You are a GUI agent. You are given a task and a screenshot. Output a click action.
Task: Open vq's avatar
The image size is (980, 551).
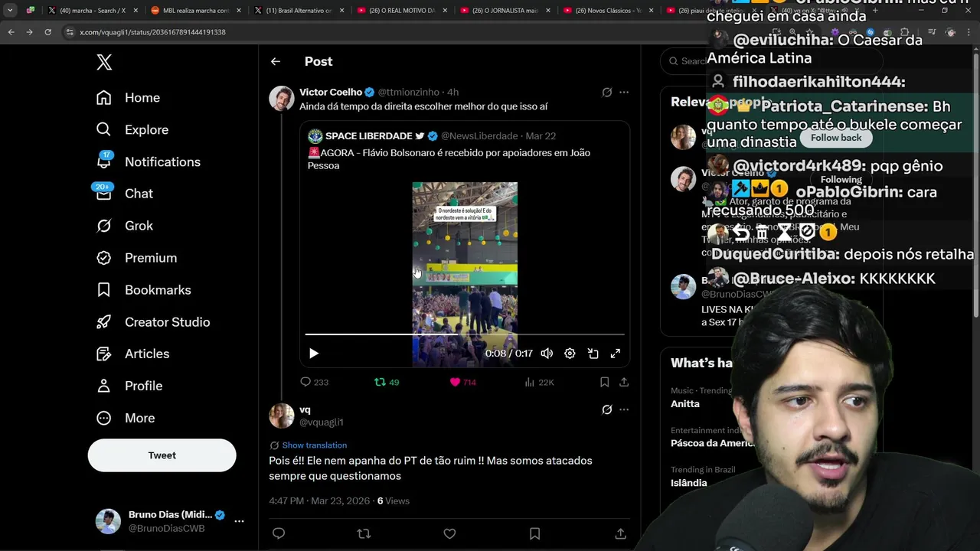pyautogui.click(x=282, y=416)
